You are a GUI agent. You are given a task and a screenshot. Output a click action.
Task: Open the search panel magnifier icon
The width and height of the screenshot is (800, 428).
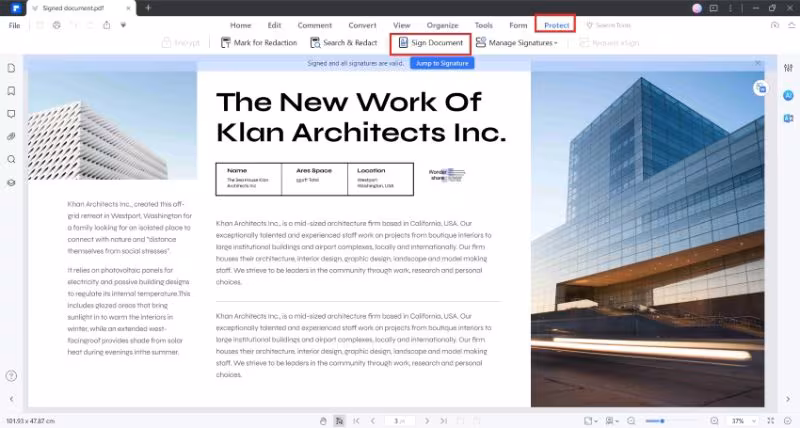point(11,160)
